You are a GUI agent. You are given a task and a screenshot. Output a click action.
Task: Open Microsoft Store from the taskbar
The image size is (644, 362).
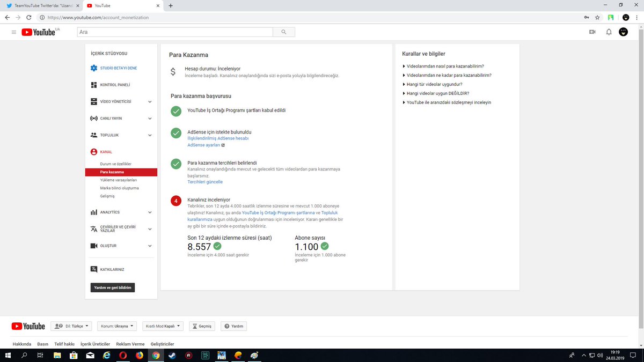[x=74, y=355]
